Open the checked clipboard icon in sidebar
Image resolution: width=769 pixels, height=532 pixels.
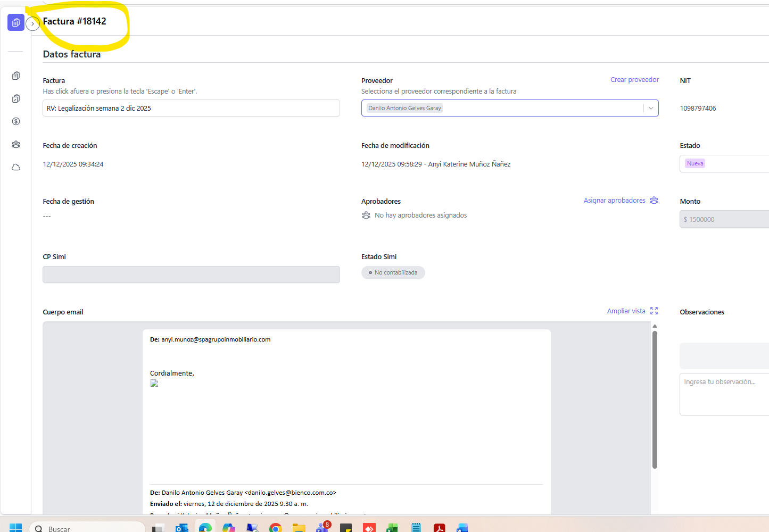point(16,98)
